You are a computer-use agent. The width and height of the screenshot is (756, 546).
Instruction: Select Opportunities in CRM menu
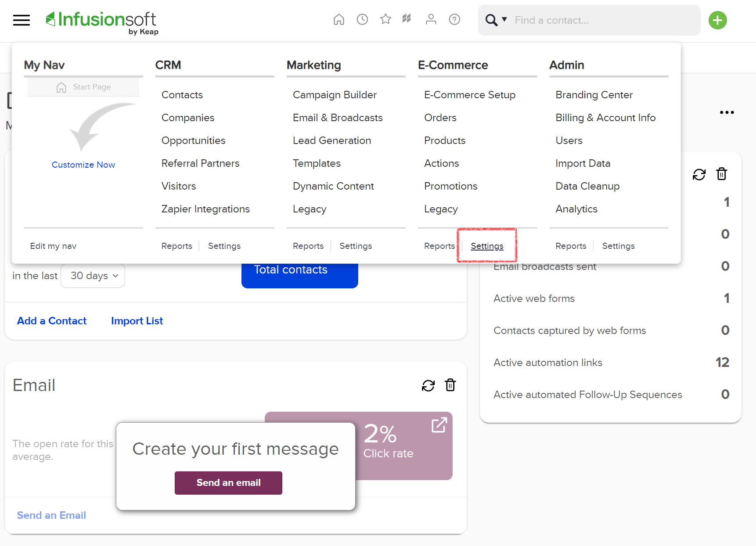click(194, 140)
